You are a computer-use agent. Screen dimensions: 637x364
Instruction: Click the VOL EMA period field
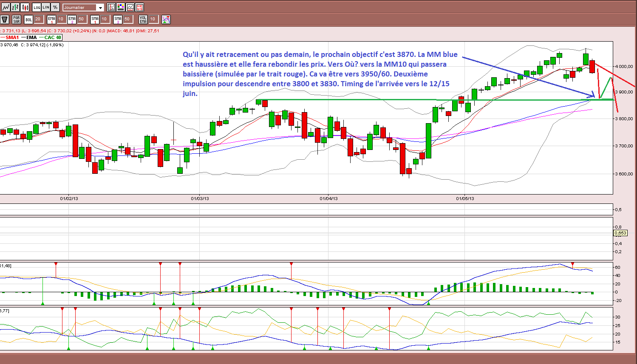tap(153, 19)
